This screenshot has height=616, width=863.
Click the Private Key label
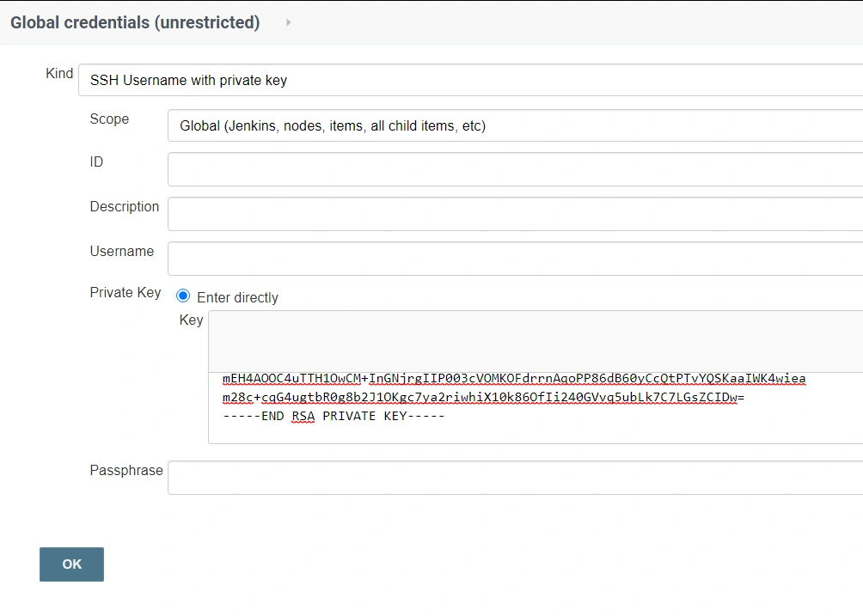(125, 292)
